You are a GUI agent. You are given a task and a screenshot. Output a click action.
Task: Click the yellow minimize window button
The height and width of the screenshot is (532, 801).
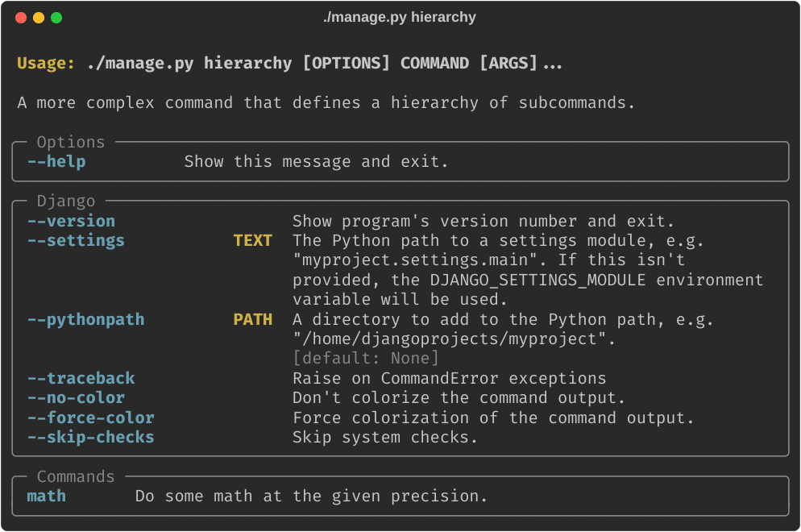coord(39,18)
